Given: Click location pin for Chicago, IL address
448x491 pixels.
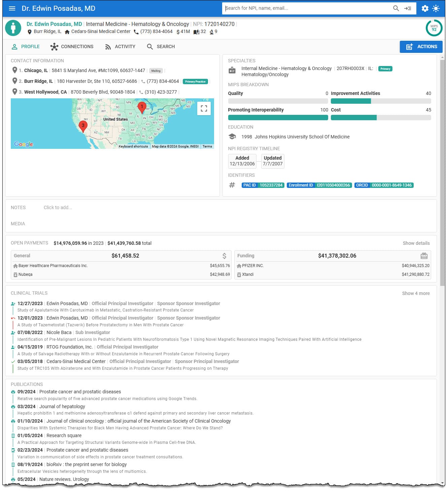Looking at the screenshot, I should [14, 70].
